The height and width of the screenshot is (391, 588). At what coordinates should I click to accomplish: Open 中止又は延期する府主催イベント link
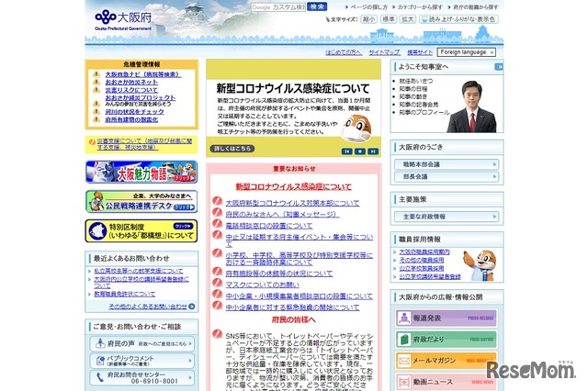(300, 240)
